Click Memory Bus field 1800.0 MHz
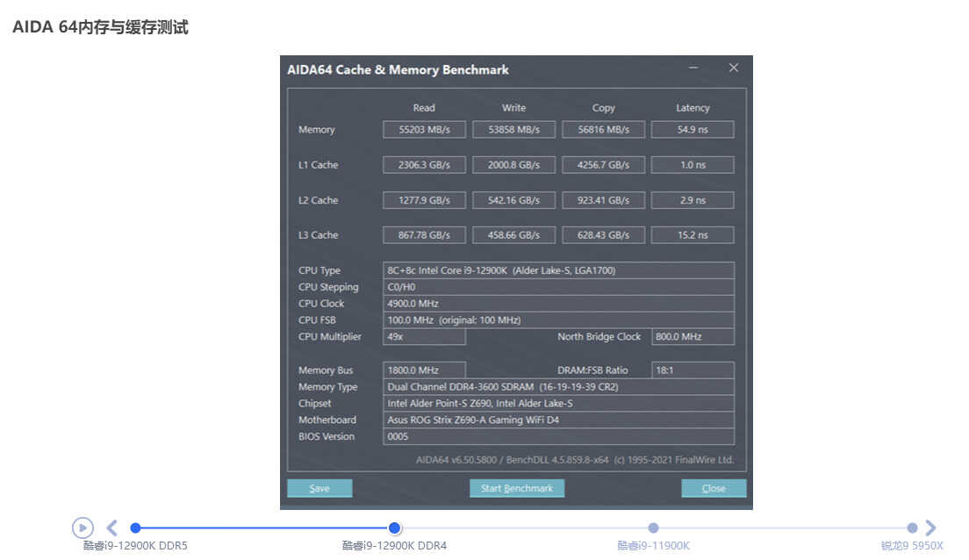Image resolution: width=969 pixels, height=560 pixels. tap(424, 370)
